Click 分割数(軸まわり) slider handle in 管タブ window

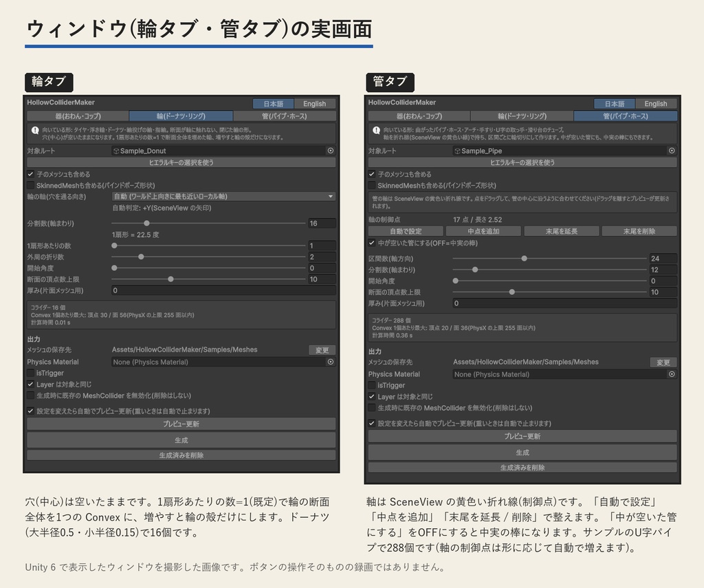(x=475, y=270)
